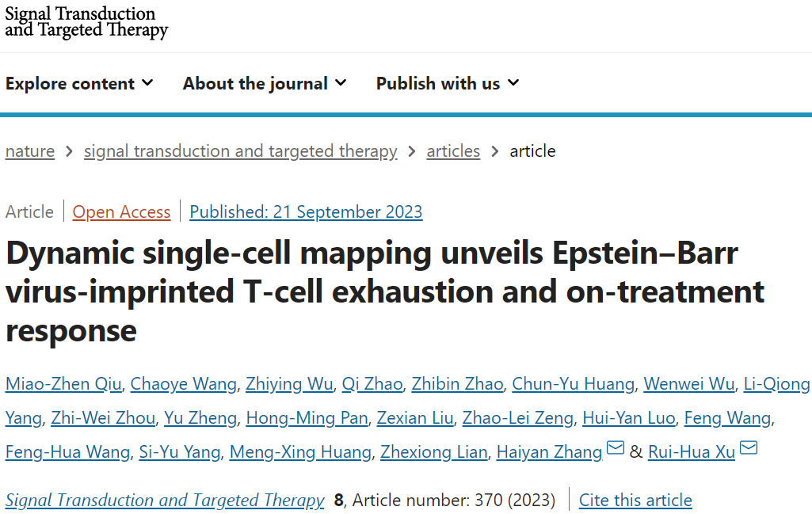The image size is (812, 514).
Task: Click author Zhexiong Lian's name
Action: click(x=433, y=452)
